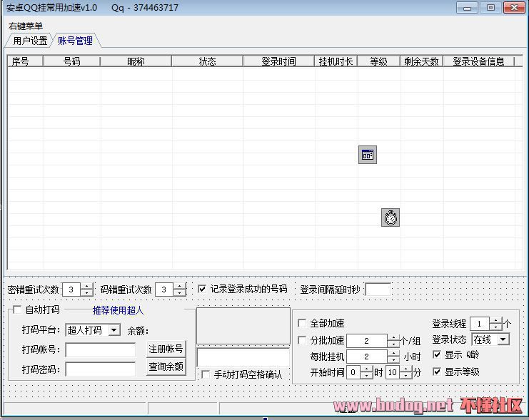Open the 右键菜单 menu
The width and height of the screenshot is (529, 420).
point(26,26)
